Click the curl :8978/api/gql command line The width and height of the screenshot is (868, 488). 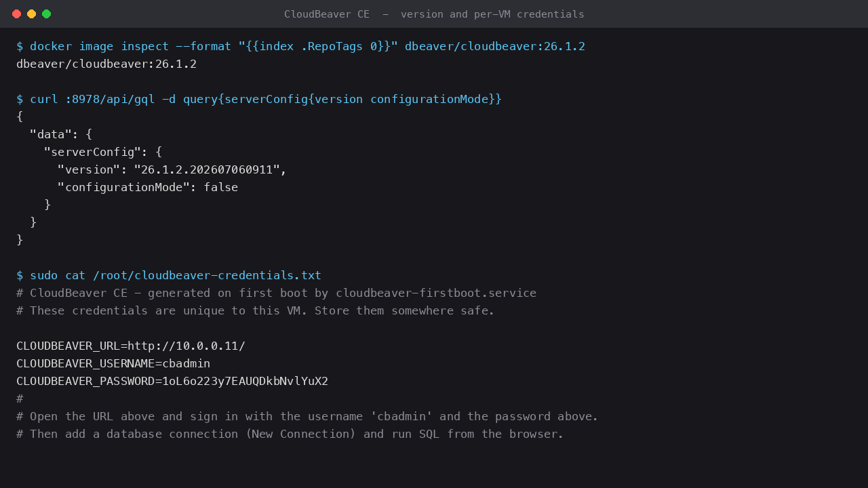coord(259,99)
